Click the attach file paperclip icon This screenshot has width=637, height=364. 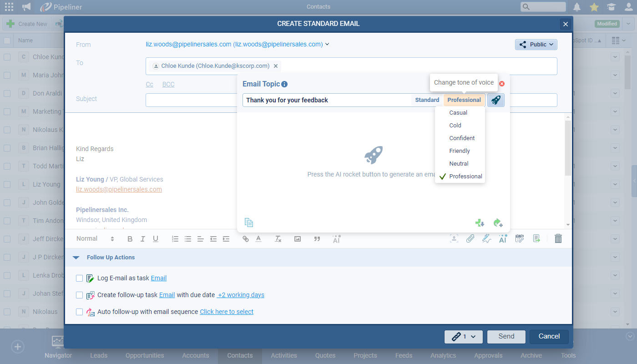[x=470, y=238]
